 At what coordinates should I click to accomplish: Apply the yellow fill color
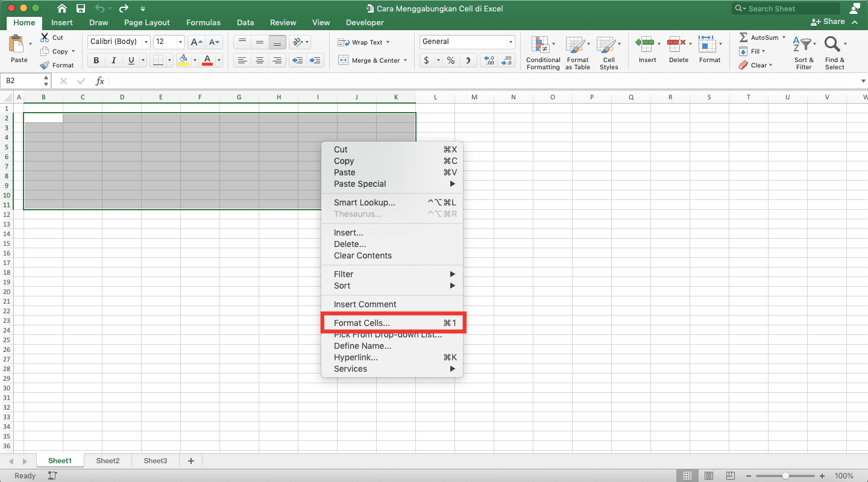pyautogui.click(x=183, y=60)
